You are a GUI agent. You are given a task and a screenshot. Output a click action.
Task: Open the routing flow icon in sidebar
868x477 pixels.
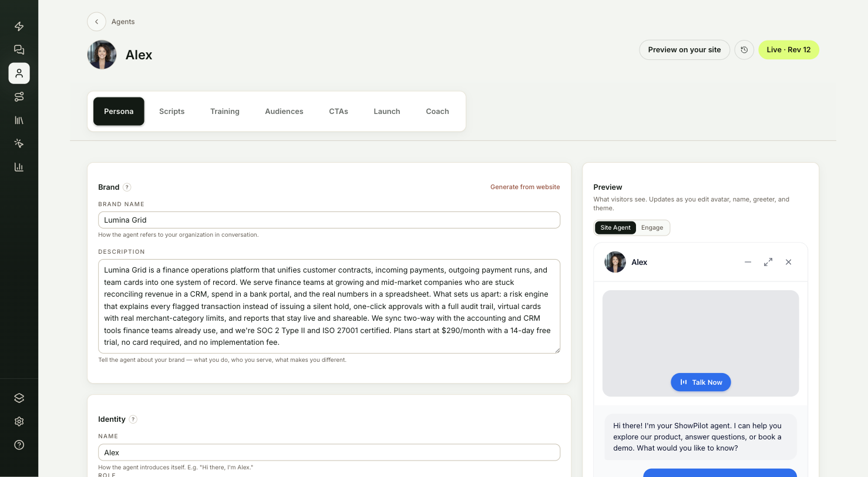click(x=19, y=97)
